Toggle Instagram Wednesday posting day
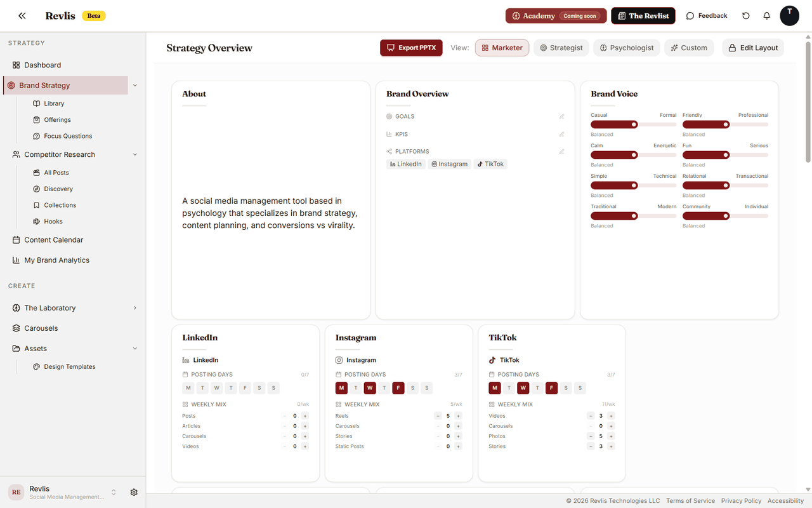 click(370, 388)
